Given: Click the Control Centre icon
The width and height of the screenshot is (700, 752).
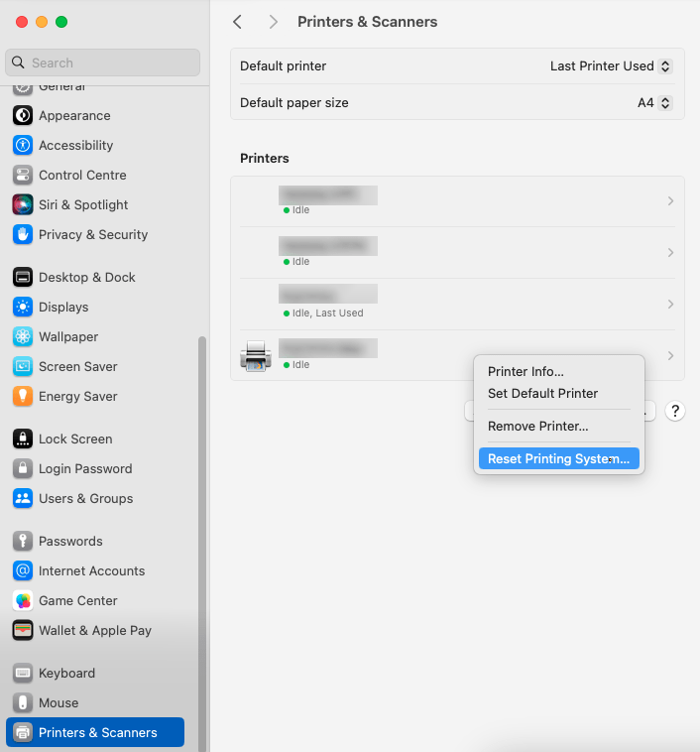Looking at the screenshot, I should point(23,175).
